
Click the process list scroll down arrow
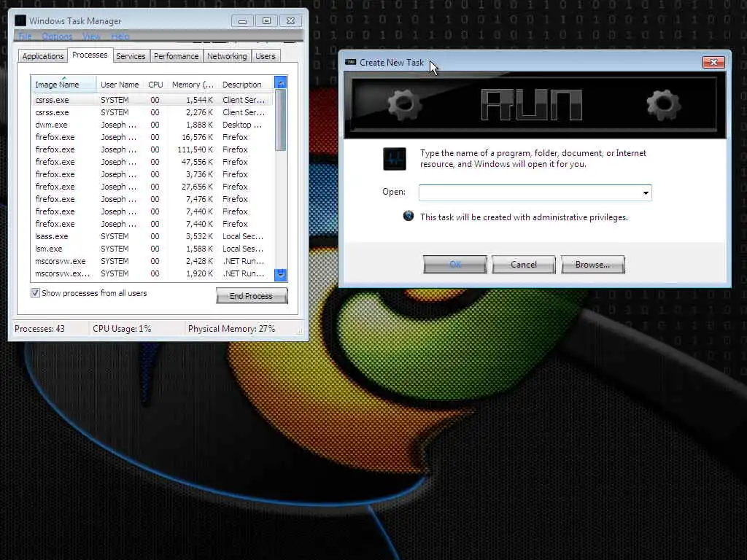coord(281,275)
